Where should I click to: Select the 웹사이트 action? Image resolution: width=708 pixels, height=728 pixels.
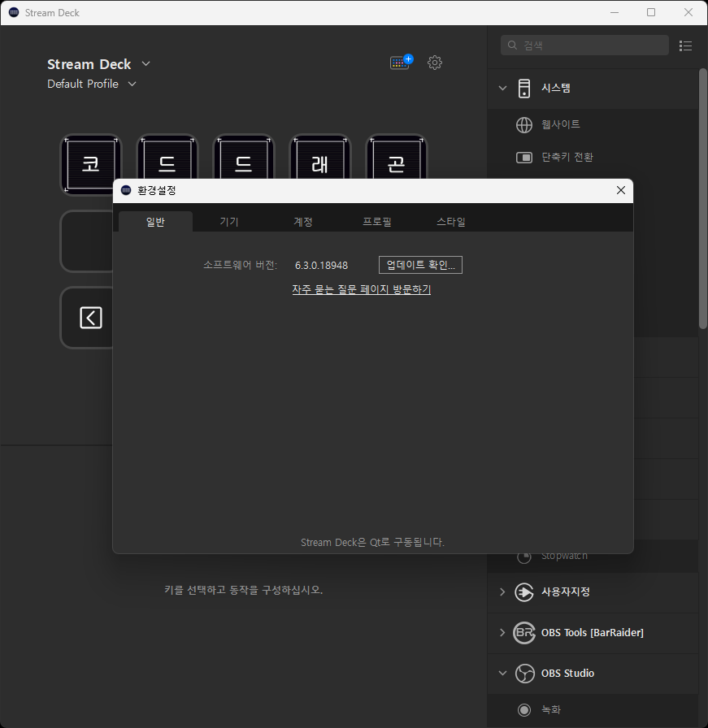(593, 124)
